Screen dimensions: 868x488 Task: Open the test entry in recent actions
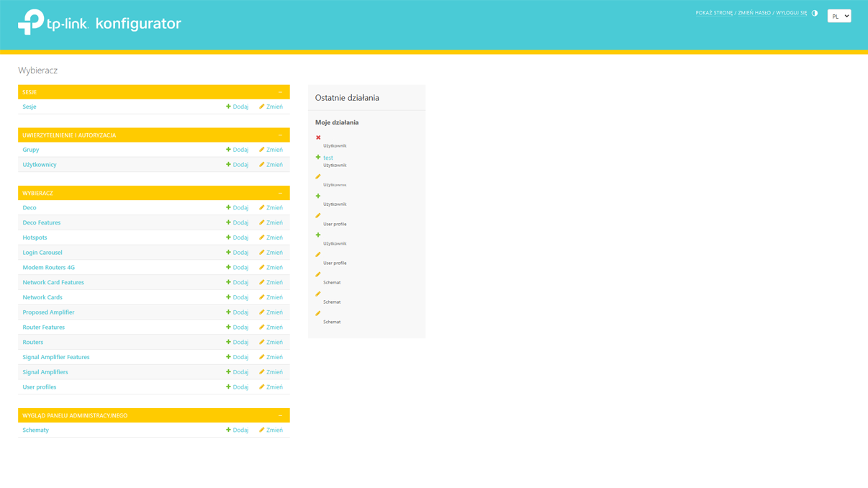[x=328, y=158]
